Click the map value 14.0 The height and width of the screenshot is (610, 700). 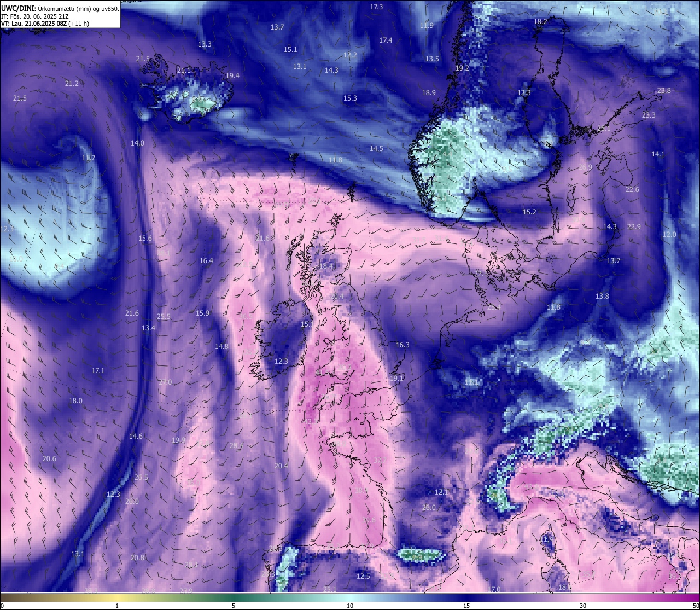(137, 143)
